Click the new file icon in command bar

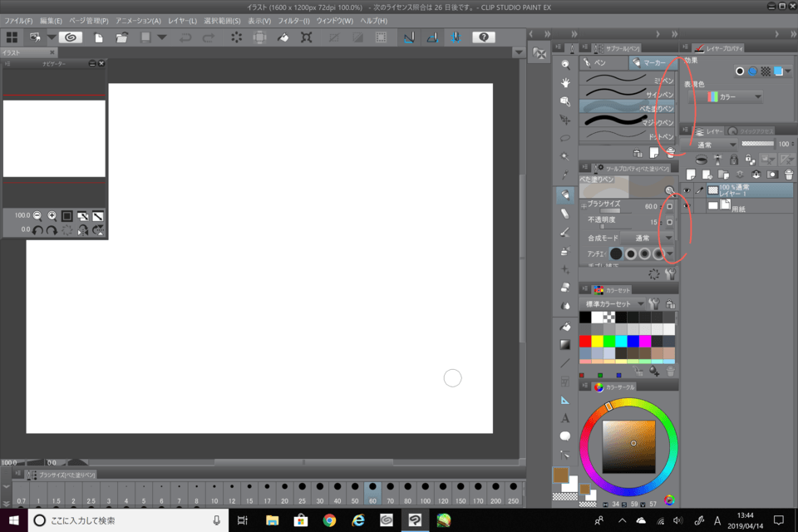[x=99, y=37]
